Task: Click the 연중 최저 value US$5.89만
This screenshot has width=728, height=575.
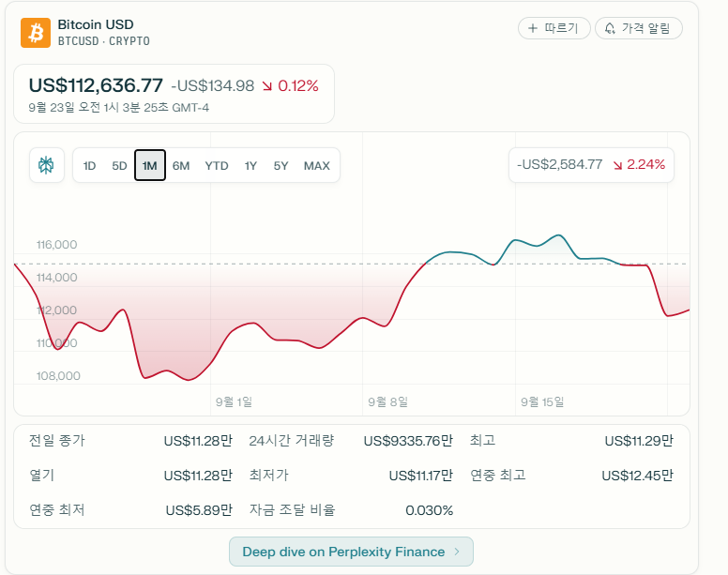Action: point(199,510)
